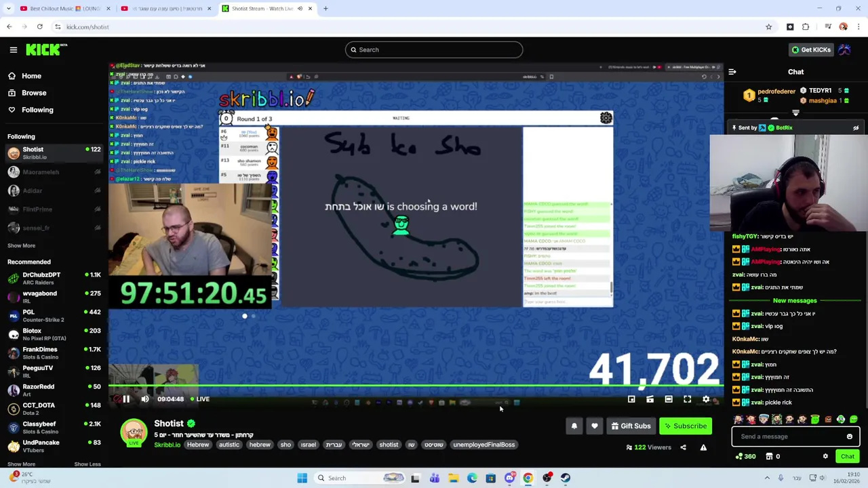
Task: Open Windows Start menu
Action: coord(302,478)
